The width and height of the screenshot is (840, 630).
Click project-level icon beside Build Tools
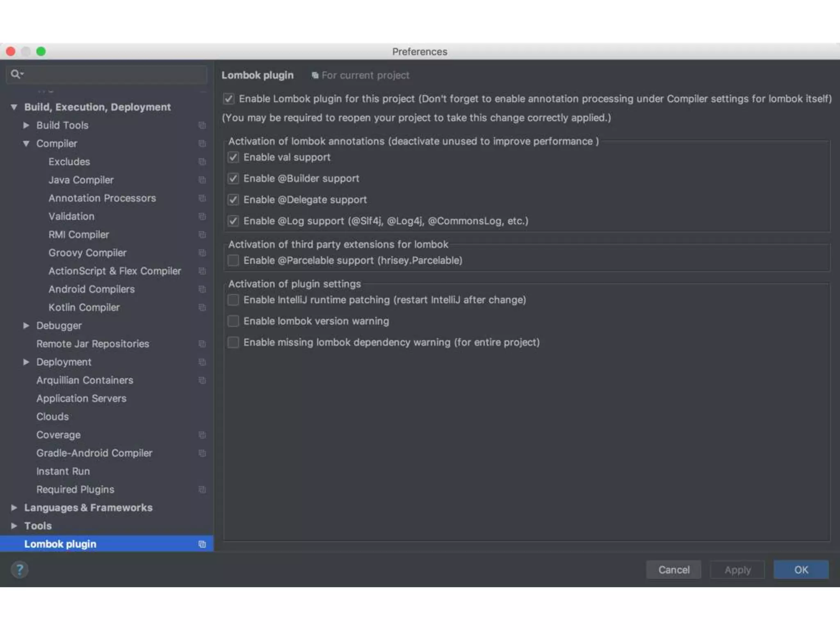pyautogui.click(x=202, y=126)
